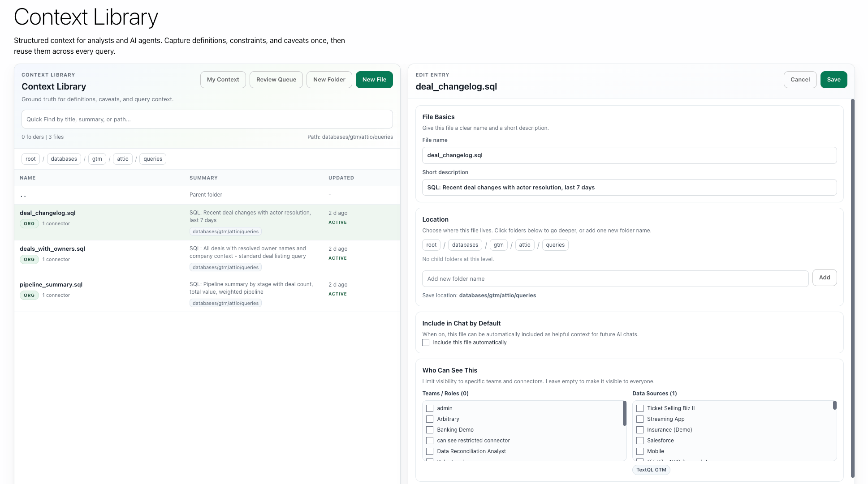Save the deal_changelog.sql entry

point(833,80)
